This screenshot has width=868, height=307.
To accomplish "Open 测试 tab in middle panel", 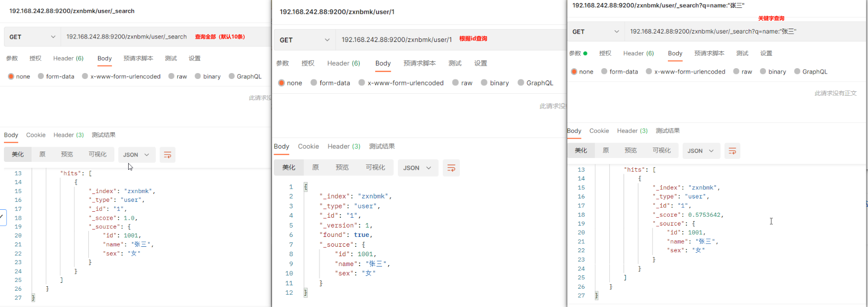I will click(x=455, y=63).
